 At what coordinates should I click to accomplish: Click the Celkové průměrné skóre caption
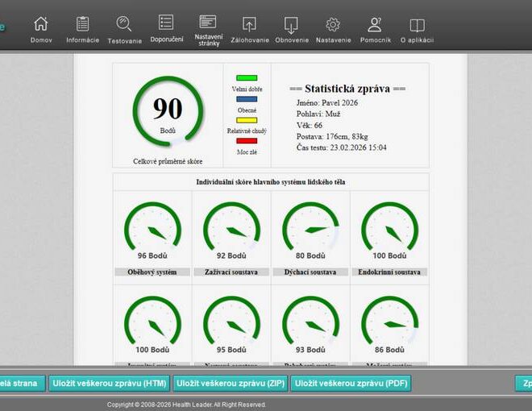tap(168, 161)
